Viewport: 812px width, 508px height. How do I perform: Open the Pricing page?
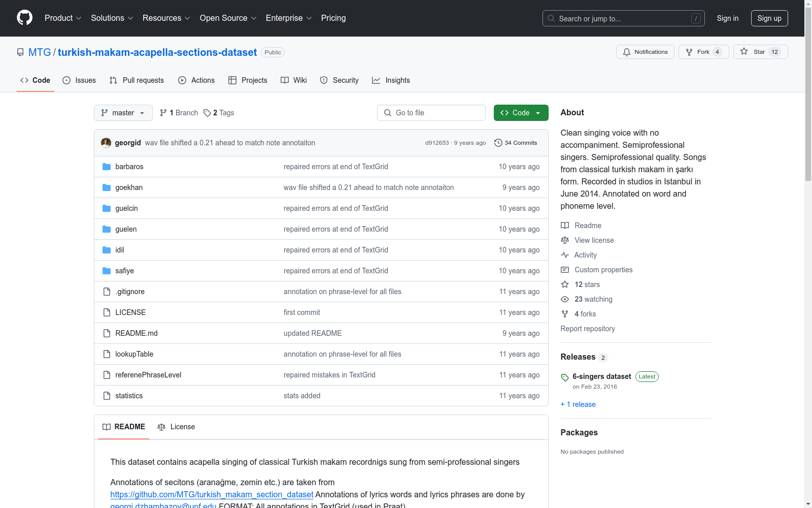coord(333,18)
